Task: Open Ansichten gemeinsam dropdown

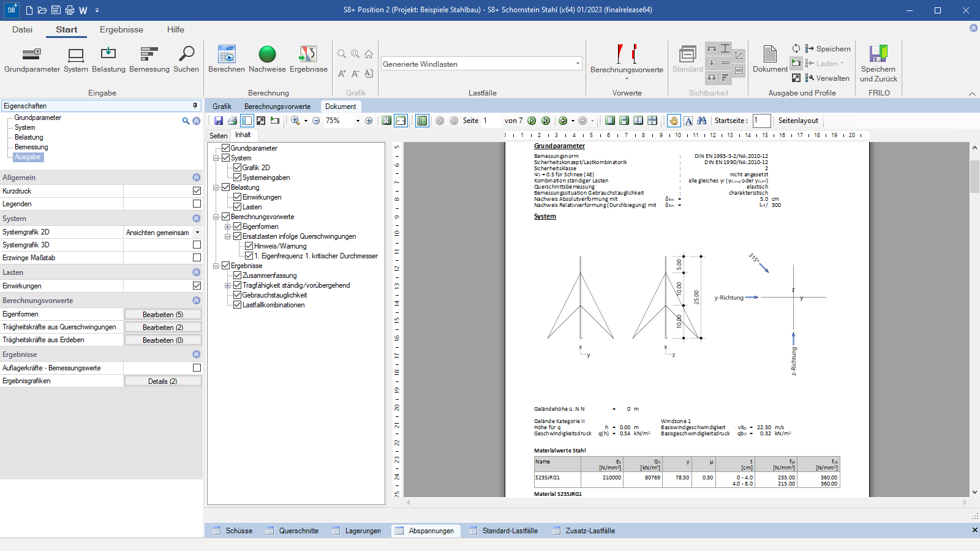Action: 197,233
